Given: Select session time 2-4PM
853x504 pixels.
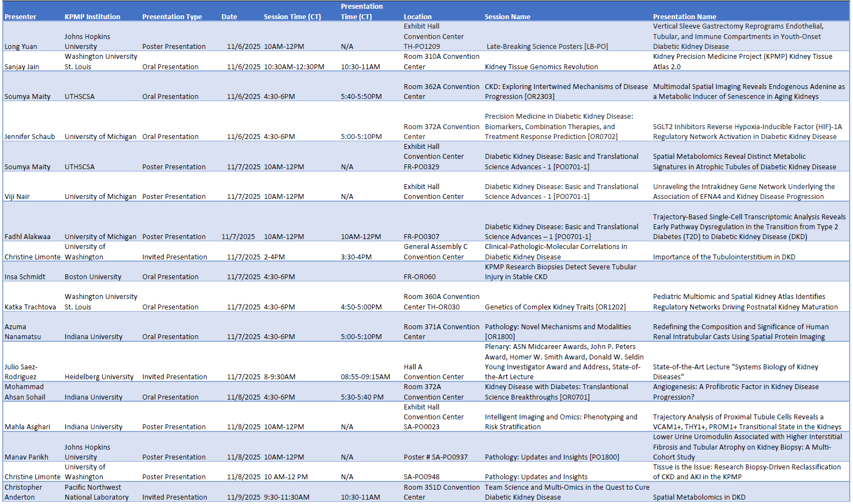Looking at the screenshot, I should pos(275,257).
